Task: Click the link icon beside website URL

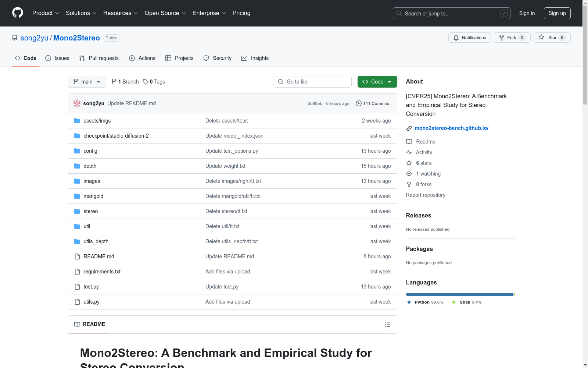Action: pyautogui.click(x=409, y=128)
